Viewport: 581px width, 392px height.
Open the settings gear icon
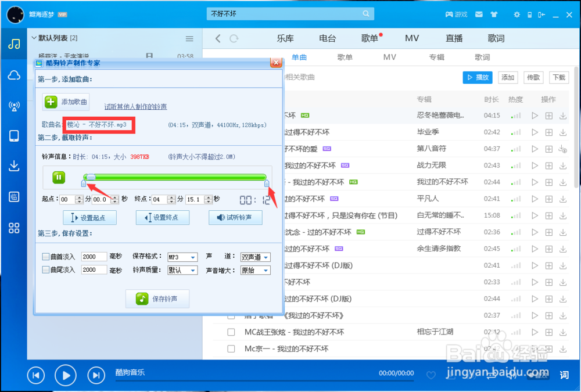coord(517,15)
